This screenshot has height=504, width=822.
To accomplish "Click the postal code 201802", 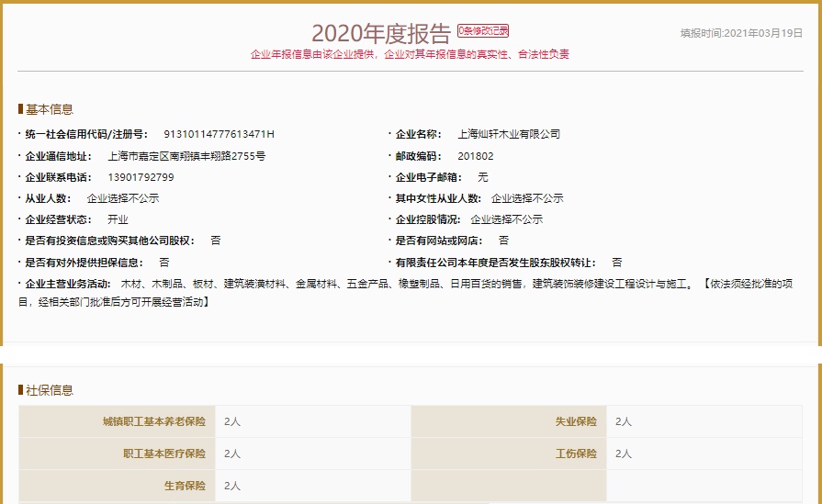I will coord(475,156).
